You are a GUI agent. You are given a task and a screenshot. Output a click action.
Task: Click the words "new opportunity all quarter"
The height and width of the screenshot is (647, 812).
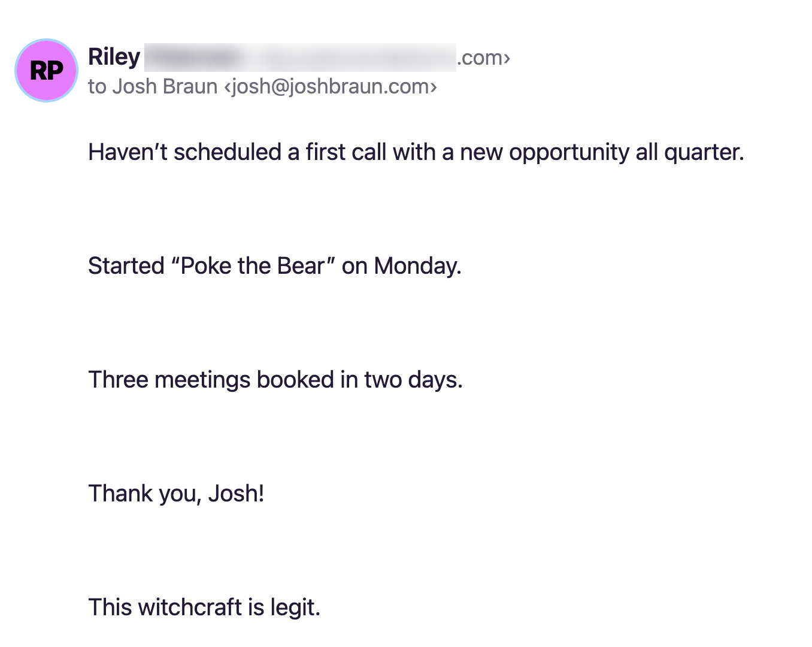pyautogui.click(x=601, y=153)
